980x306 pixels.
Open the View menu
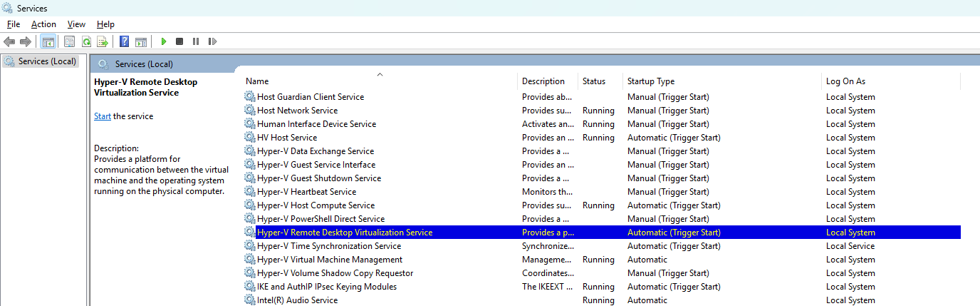tap(76, 24)
